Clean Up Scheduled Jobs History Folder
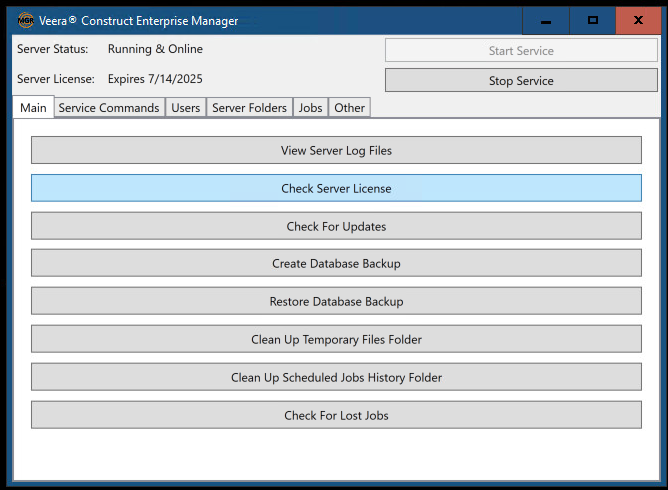 336,377
